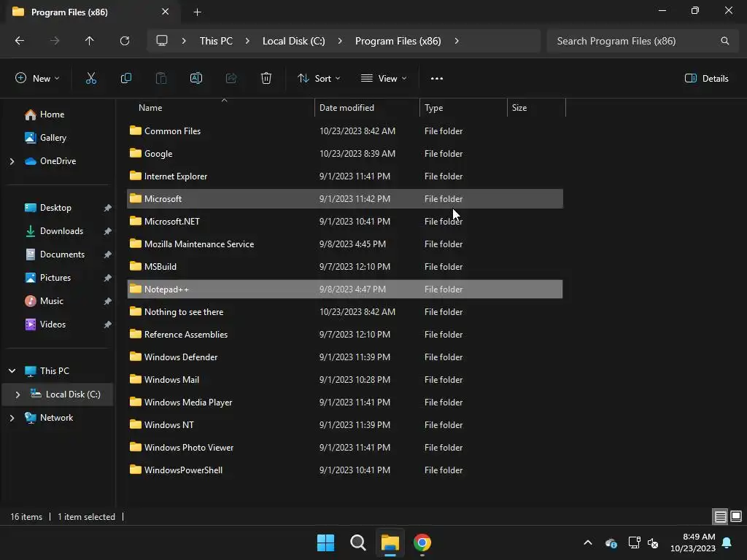The height and width of the screenshot is (560, 747).
Task: Select the Mozilla Maintenance Service folder
Action: pyautogui.click(x=345, y=244)
